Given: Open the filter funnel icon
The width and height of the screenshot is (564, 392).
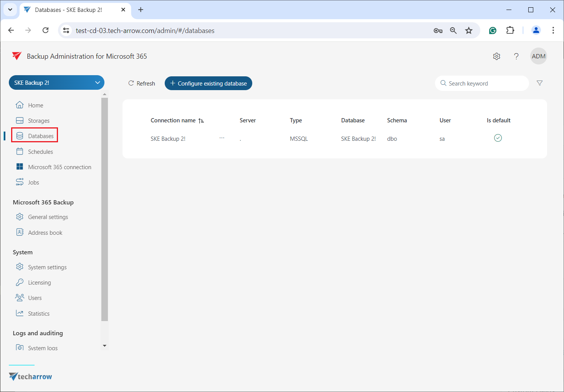Looking at the screenshot, I should point(539,83).
